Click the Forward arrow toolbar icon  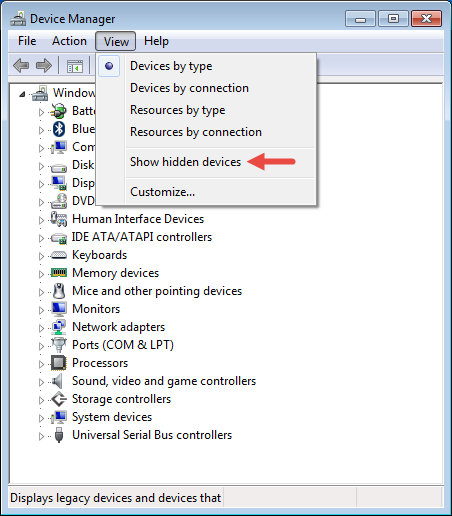pyautogui.click(x=44, y=65)
